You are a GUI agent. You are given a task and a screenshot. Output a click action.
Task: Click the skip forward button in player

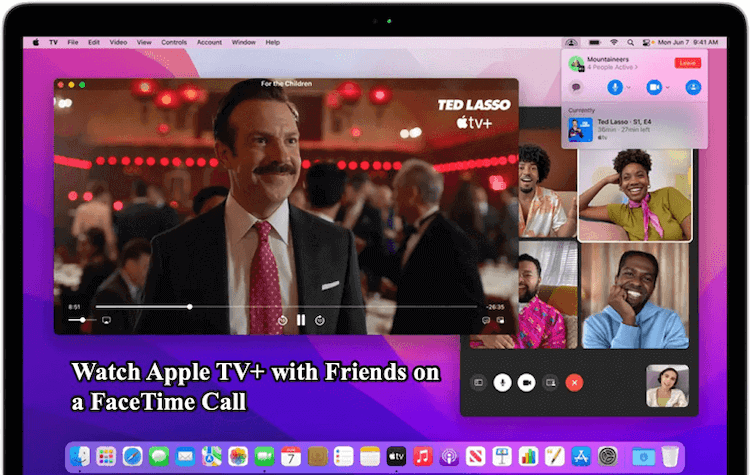coord(319,320)
